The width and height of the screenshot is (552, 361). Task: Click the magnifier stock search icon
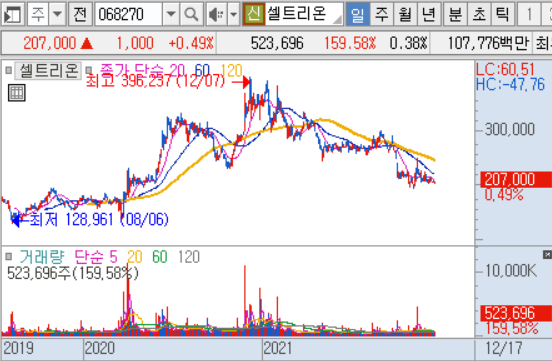192,14
